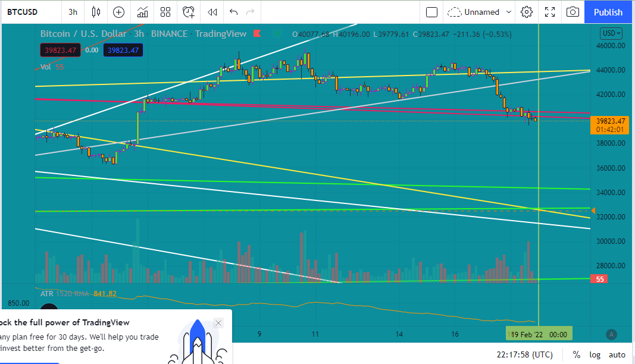Click the 11 date label on time axis

tap(315, 334)
